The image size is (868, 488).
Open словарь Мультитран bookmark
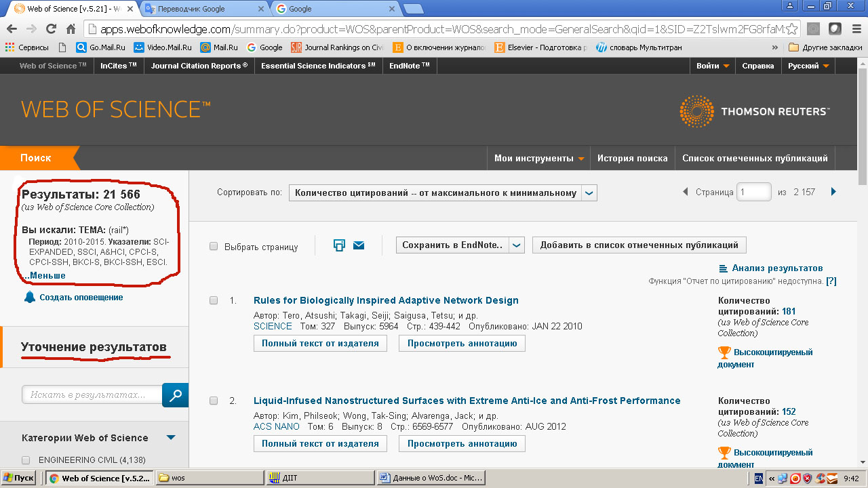tap(639, 47)
